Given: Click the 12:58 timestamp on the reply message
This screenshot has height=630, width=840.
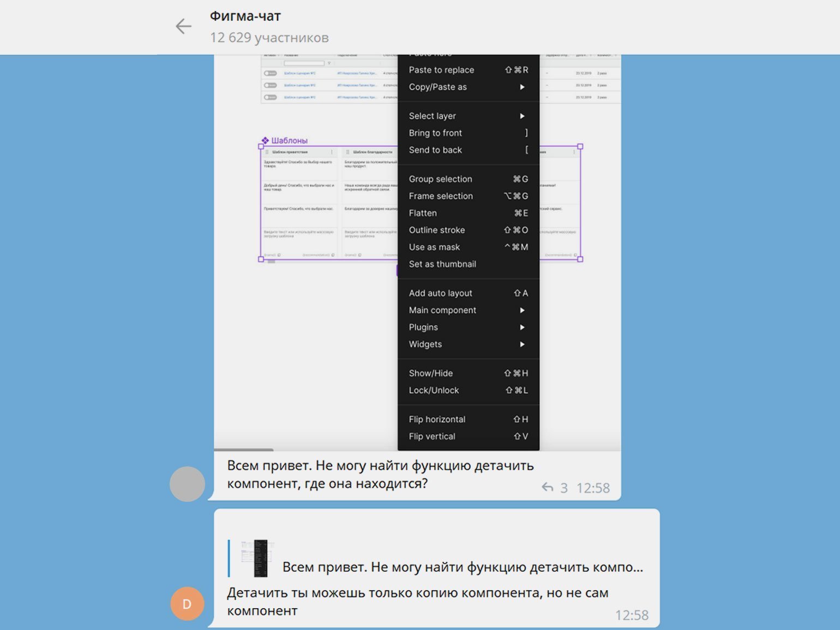Looking at the screenshot, I should [x=632, y=615].
